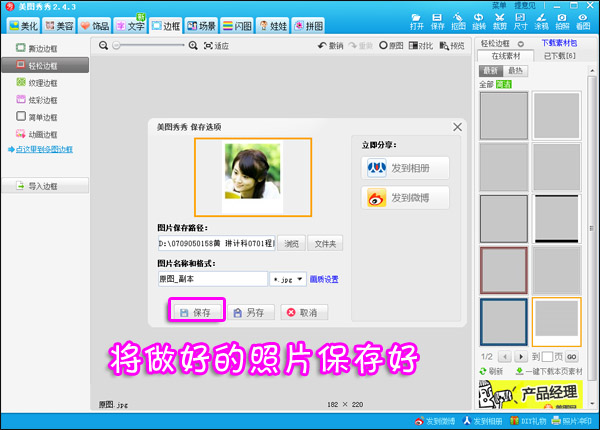
Task: Open the 尺寸 (Resize) tool
Action: click(520, 21)
